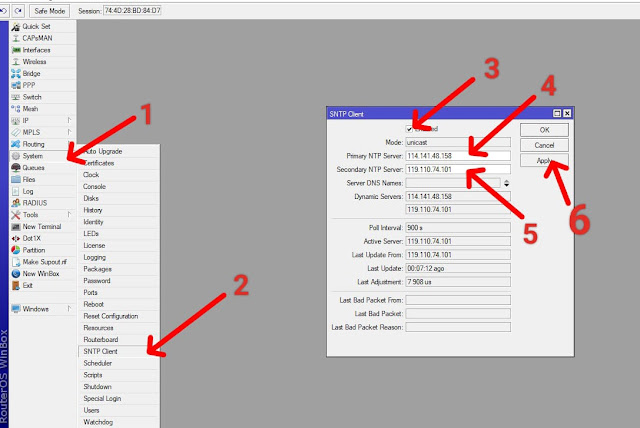Click the Exit door icon
Image resolution: width=640 pixels, height=428 pixels.
[16, 286]
